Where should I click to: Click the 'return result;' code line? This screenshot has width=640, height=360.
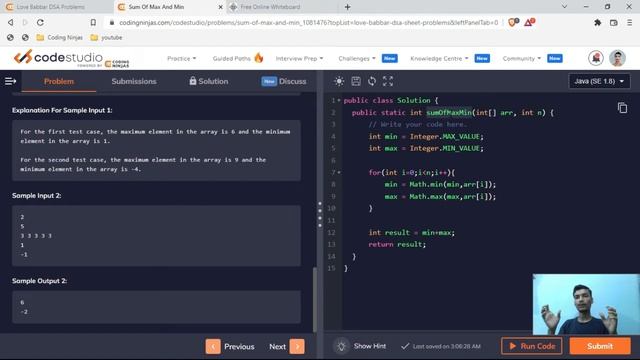coord(397,244)
